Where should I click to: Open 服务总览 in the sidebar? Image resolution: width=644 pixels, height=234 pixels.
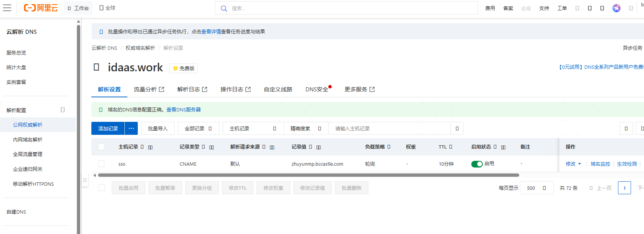[x=16, y=53]
